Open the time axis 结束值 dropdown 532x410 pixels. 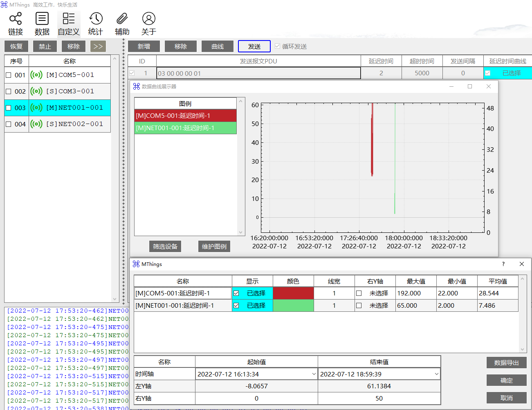436,374
